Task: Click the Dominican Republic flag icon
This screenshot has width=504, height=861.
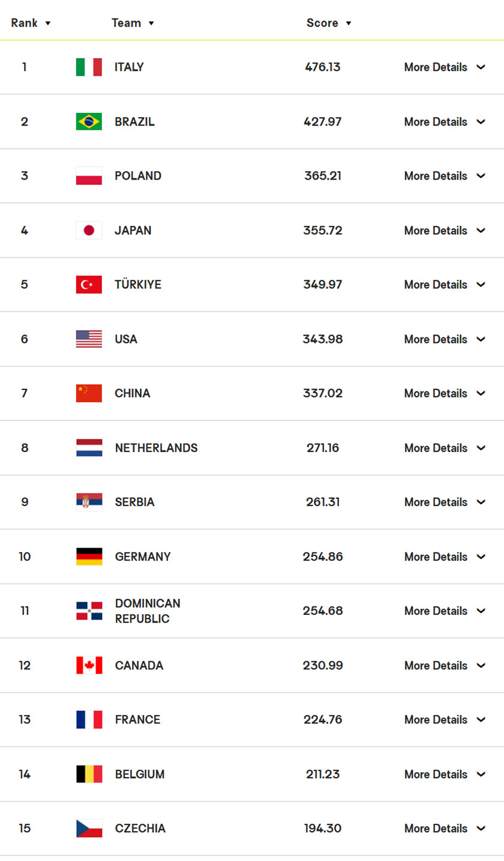Action: pyautogui.click(x=89, y=611)
